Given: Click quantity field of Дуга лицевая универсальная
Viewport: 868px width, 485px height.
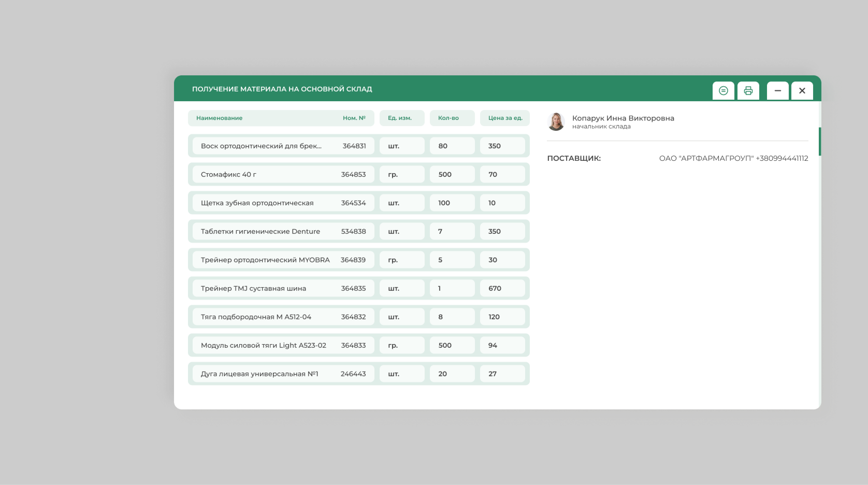Looking at the screenshot, I should 452,374.
